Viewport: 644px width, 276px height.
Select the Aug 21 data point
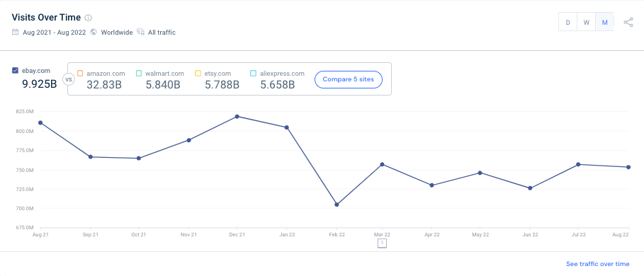click(40, 122)
